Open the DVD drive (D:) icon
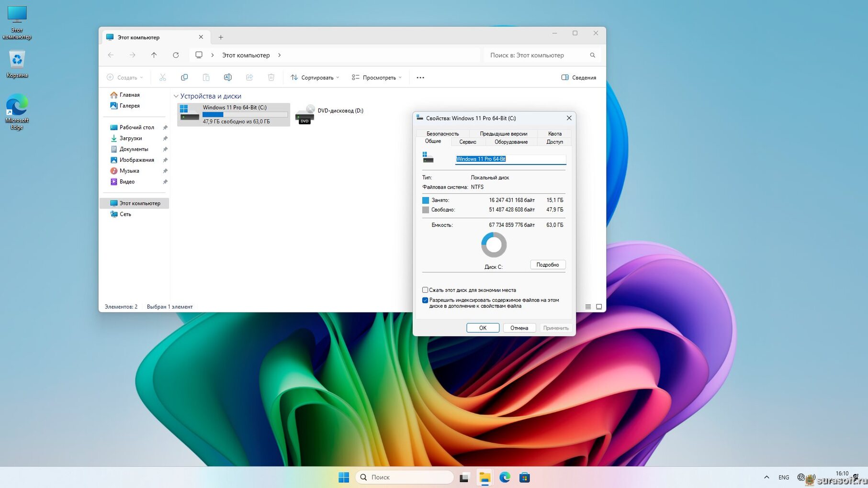This screenshot has width=868, height=488. [x=305, y=115]
